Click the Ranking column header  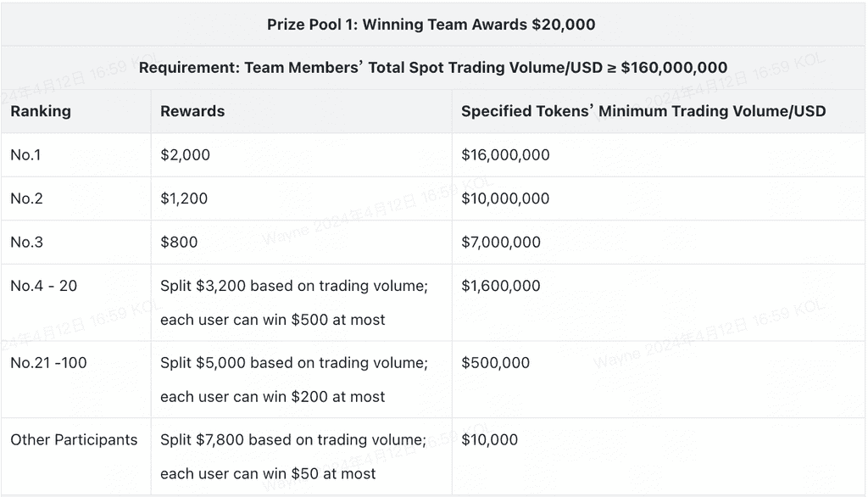click(x=41, y=111)
